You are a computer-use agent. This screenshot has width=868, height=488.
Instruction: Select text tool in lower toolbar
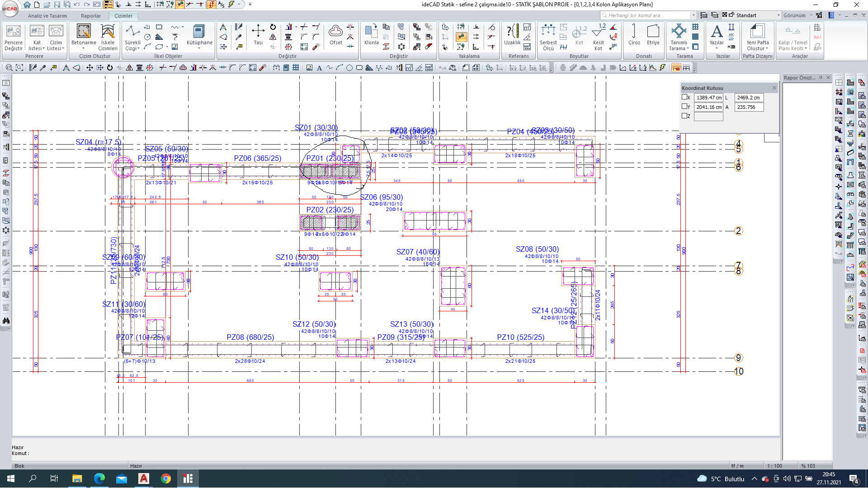pos(319,68)
